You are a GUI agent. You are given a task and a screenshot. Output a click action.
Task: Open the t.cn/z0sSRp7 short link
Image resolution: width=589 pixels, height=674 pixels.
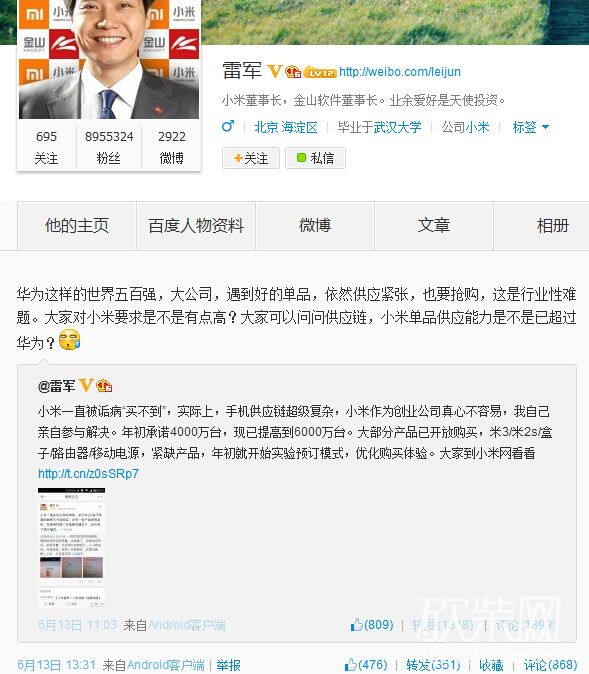point(88,473)
